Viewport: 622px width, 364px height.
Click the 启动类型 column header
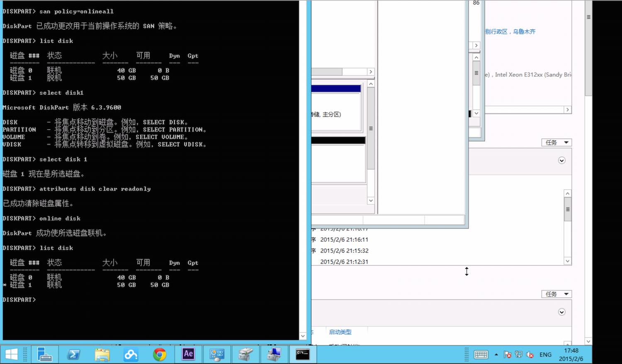pos(340,332)
